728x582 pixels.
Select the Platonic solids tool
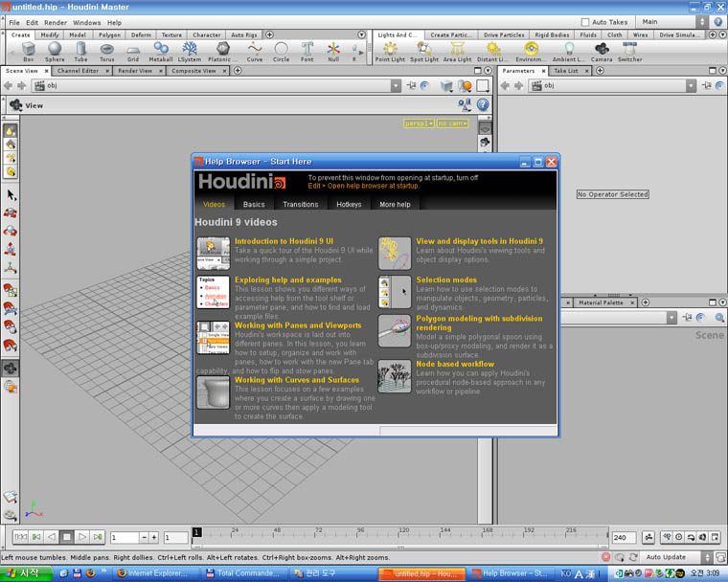pyautogui.click(x=222, y=52)
